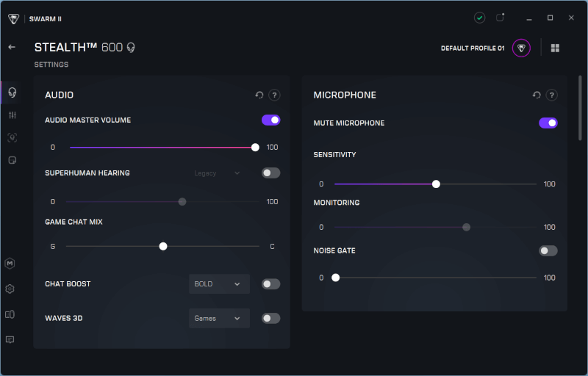This screenshot has width=588, height=376.
Task: Reset the Microphone section settings
Action: pyautogui.click(x=537, y=95)
